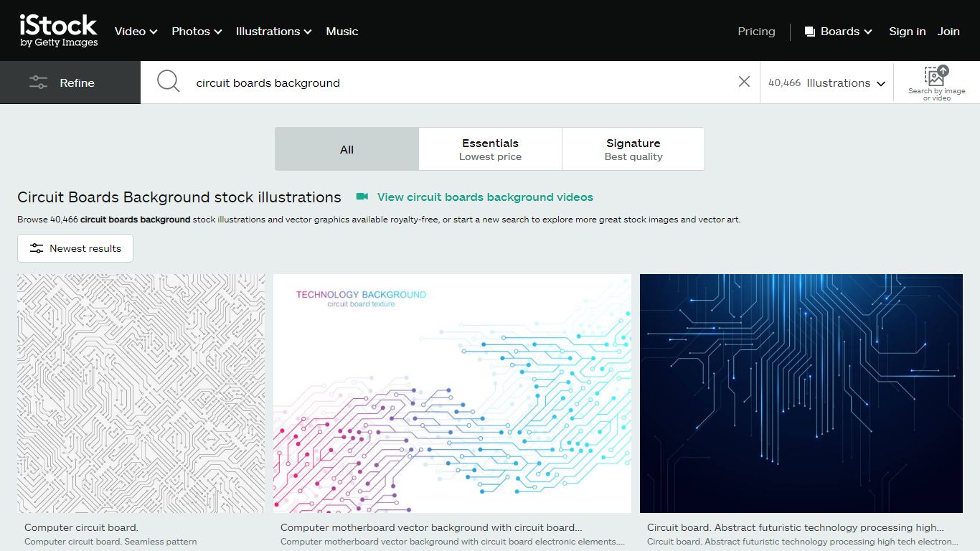Click the 'Circuit Boards Background stock illustrations' heading

179,197
